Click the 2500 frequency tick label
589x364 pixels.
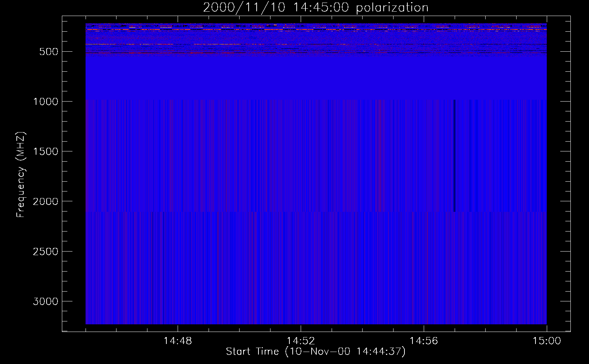[45, 252]
